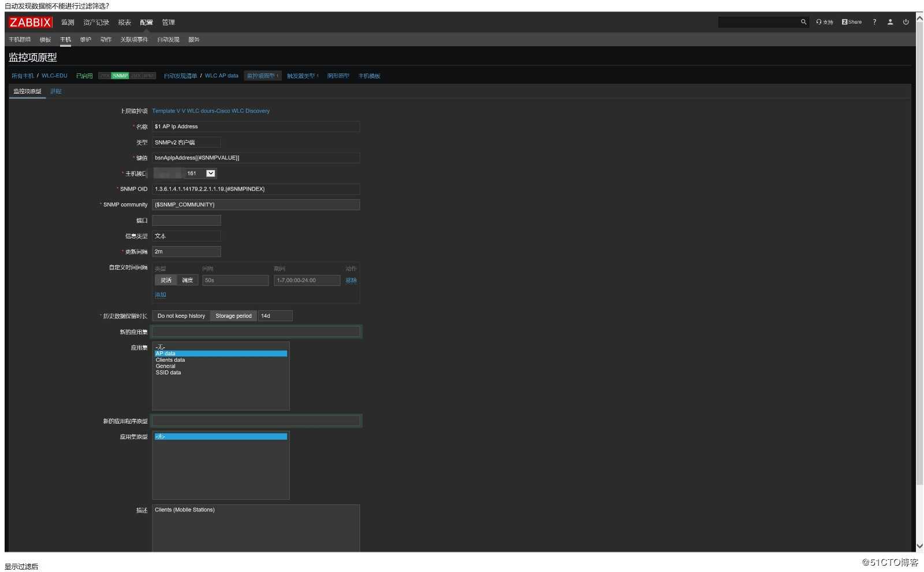This screenshot has width=924, height=572.
Task: Select the 灵活 interval type
Action: click(x=166, y=280)
